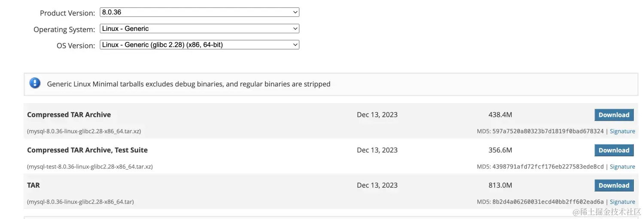
Task: Click the Compressed TAR Archive, Test Suite title
Action: [x=87, y=150]
